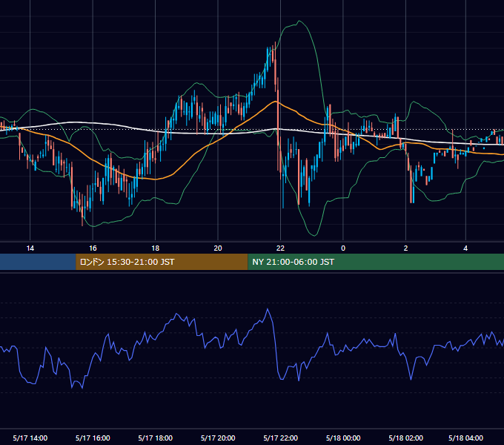
Task: Click the 2 hour label on price chart axis
Action: click(x=405, y=248)
